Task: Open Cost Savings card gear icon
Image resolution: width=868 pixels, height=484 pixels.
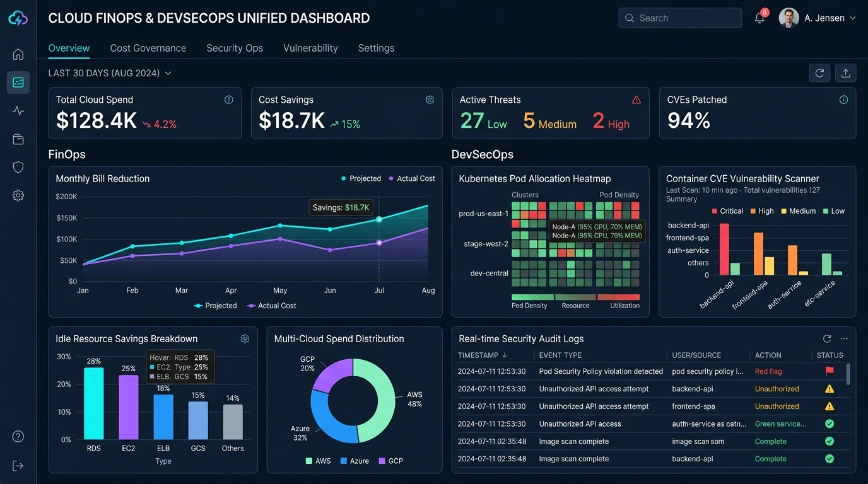Action: [430, 100]
